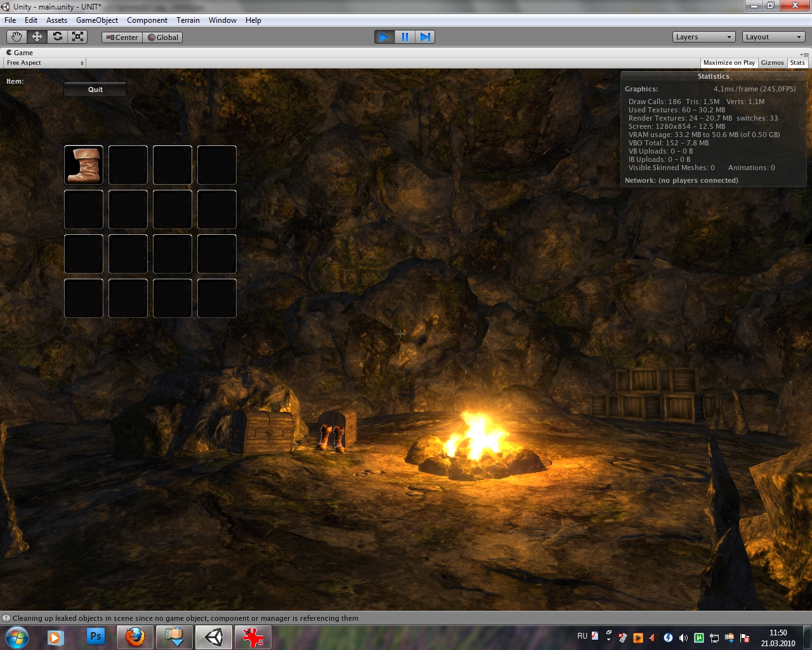The width and height of the screenshot is (812, 650).
Task: Click the boot item in inventory
Action: click(84, 165)
